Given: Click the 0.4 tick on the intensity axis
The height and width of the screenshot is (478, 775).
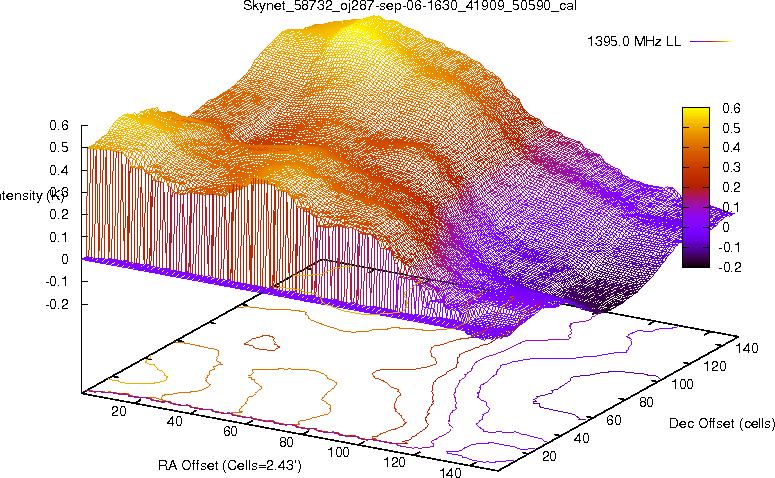Looking at the screenshot, I should tap(59, 170).
